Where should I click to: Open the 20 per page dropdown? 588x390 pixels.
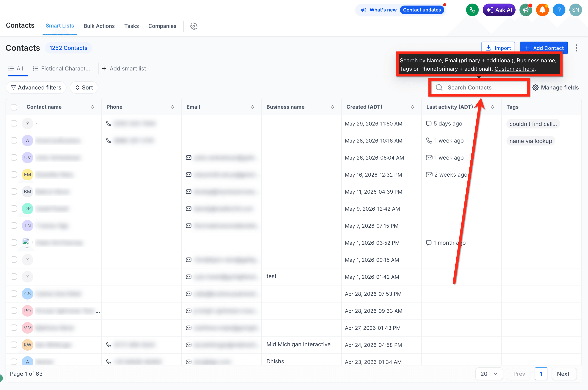[489, 374]
